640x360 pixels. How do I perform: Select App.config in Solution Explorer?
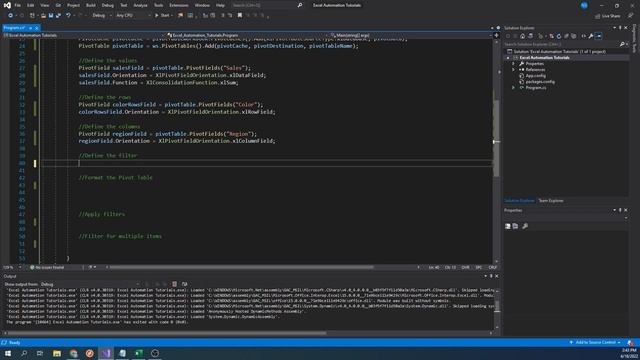pos(535,76)
